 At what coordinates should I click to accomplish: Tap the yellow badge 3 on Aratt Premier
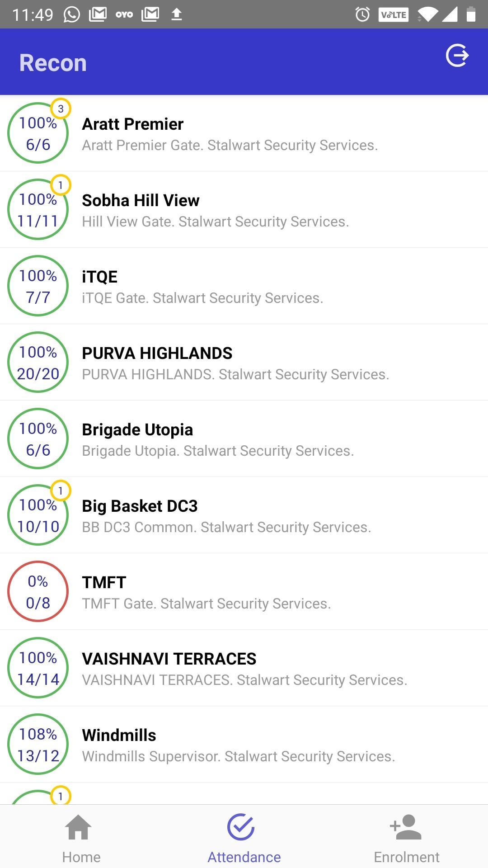[x=61, y=108]
